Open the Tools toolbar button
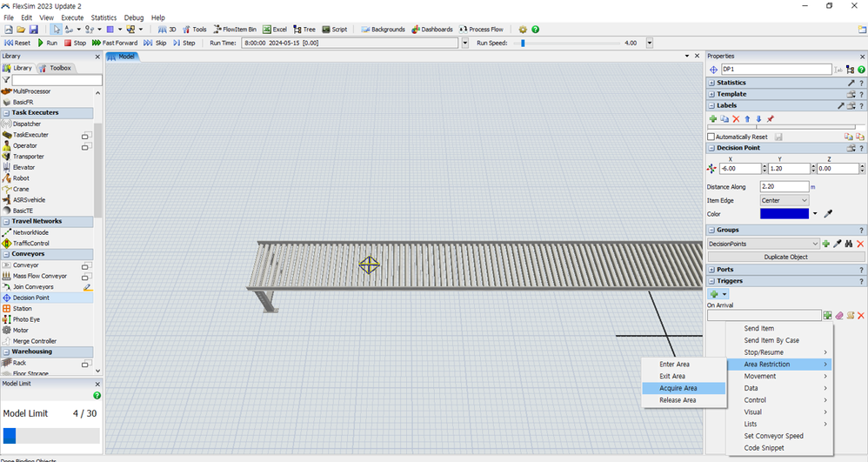The image size is (868, 462). [194, 30]
